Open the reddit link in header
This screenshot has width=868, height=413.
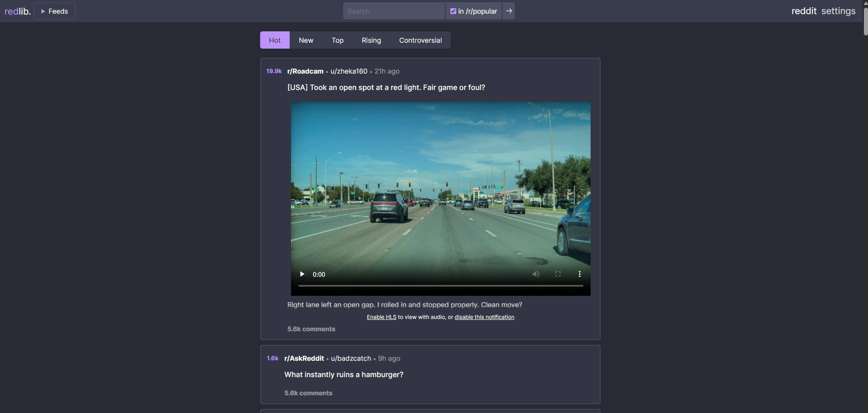point(804,11)
